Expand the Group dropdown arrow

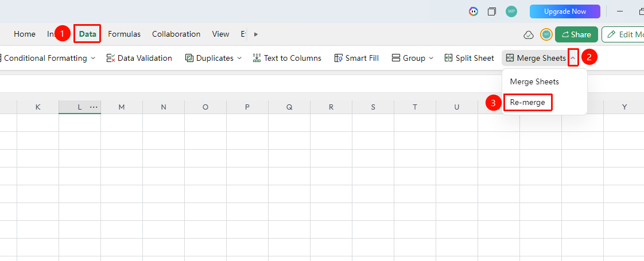pos(431,59)
